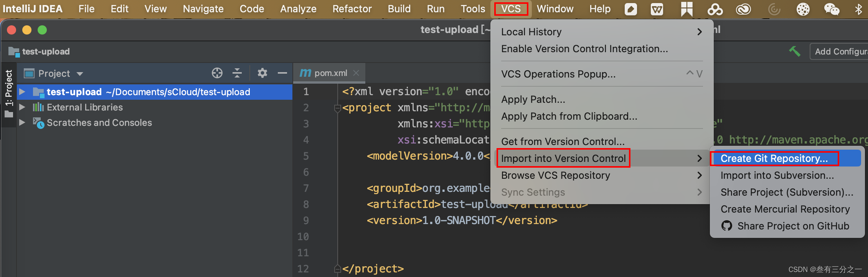Expand the test-upload project tree node
This screenshot has height=277, width=868.
[x=22, y=92]
